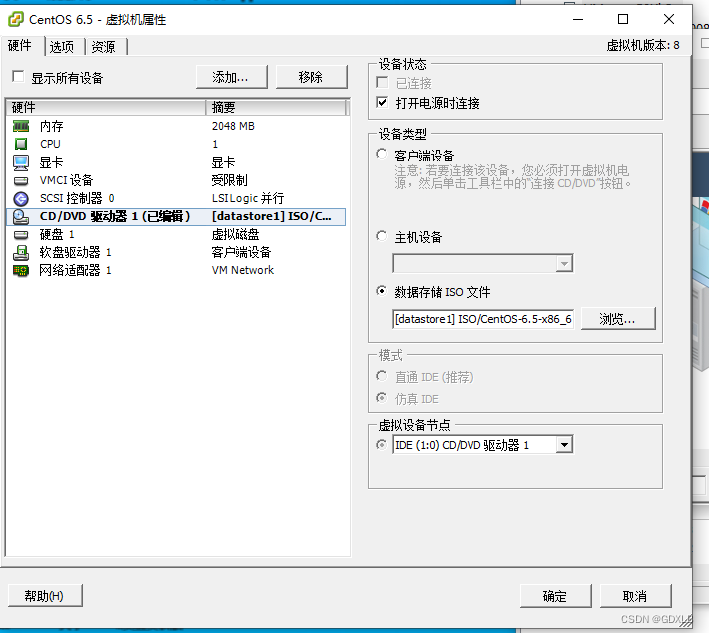This screenshot has width=709, height=633.
Task: Click the vSphere icon in title bar
Action: click(x=16, y=19)
